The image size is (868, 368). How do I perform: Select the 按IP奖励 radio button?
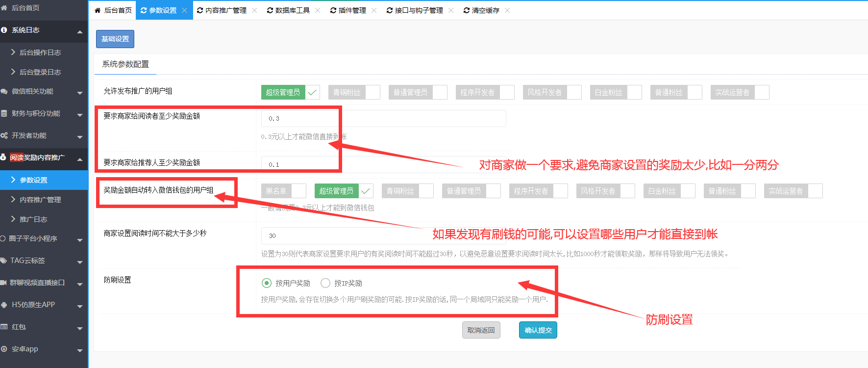pyautogui.click(x=325, y=283)
